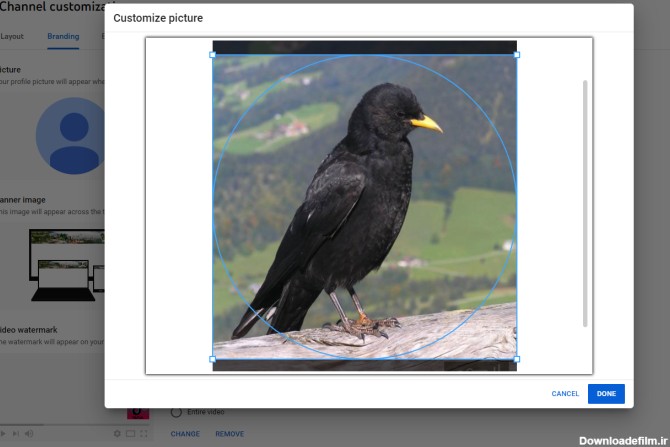The width and height of the screenshot is (670, 447).
Task: Click the video preview progress bar
Action: point(75,425)
